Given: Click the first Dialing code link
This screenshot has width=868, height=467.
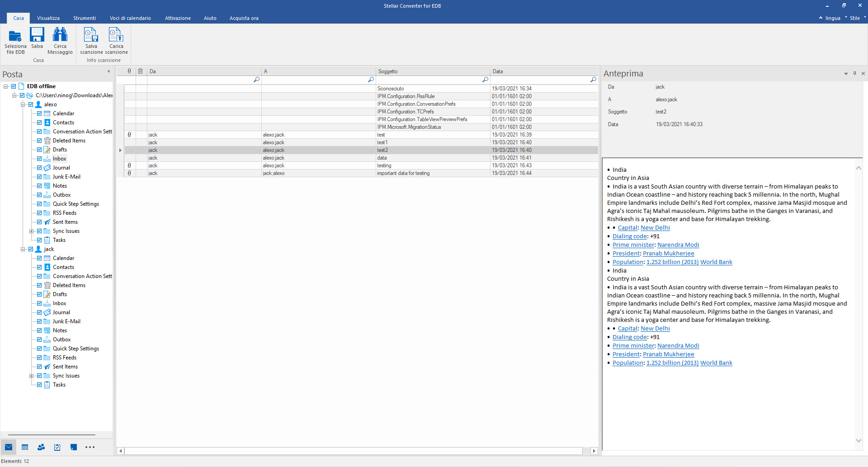Looking at the screenshot, I should point(630,236).
